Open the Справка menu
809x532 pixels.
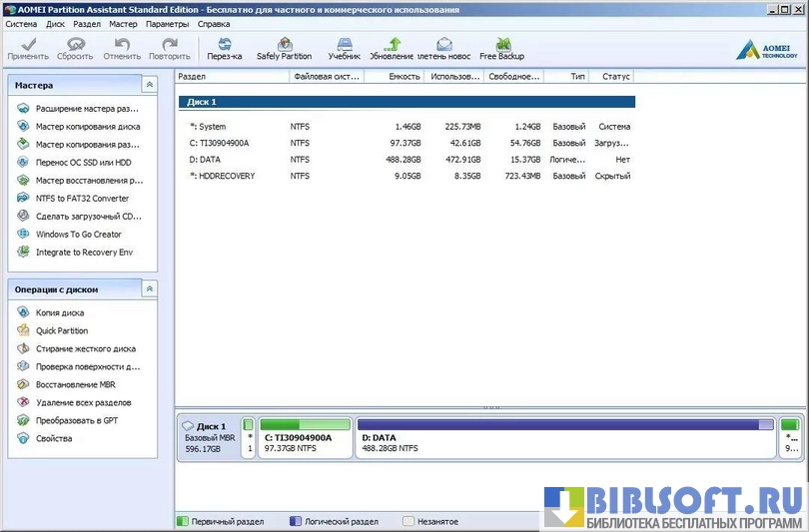pyautogui.click(x=214, y=23)
